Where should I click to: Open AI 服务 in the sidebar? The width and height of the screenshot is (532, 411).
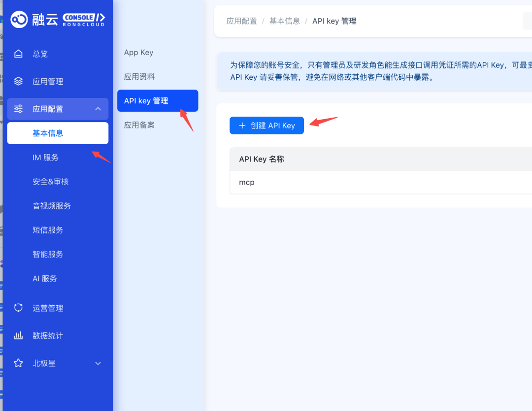pyautogui.click(x=45, y=279)
